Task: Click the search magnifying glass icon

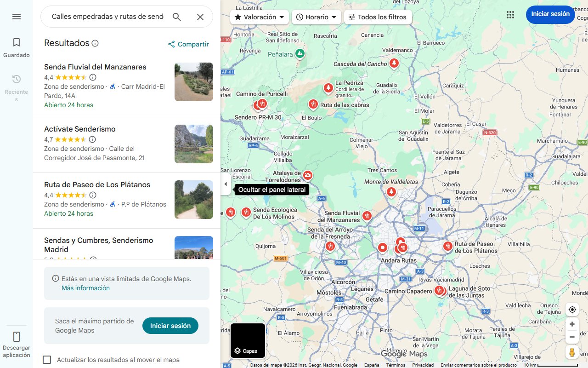Action: tap(176, 17)
